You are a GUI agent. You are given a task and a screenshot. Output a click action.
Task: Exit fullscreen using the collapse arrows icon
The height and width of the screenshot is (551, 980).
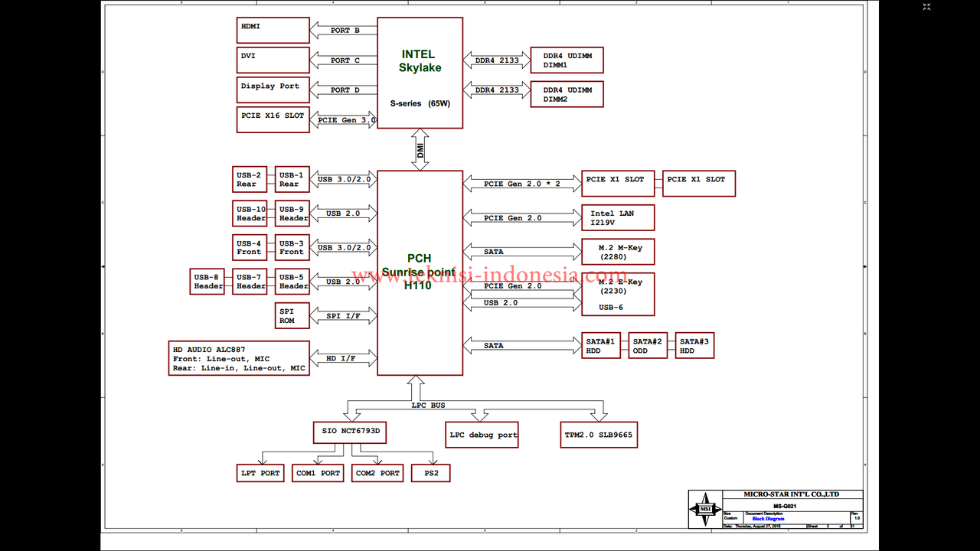point(926,7)
